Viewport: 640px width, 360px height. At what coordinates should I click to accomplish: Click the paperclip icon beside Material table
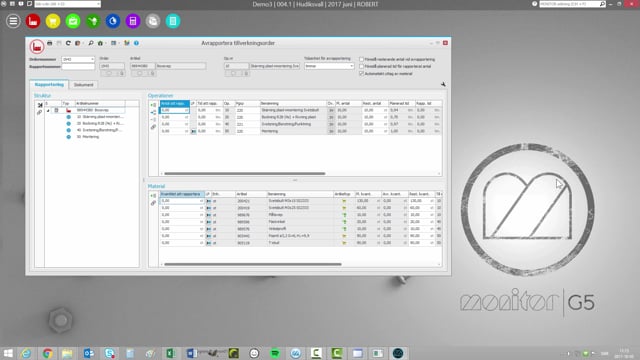pos(153,203)
